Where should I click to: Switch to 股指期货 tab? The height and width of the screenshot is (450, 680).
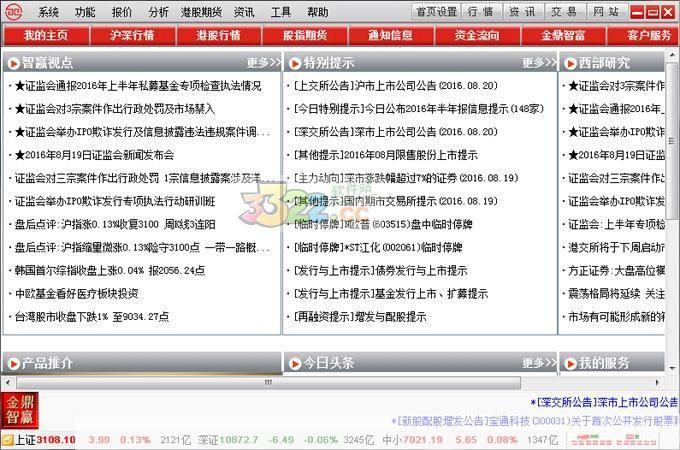point(304,35)
